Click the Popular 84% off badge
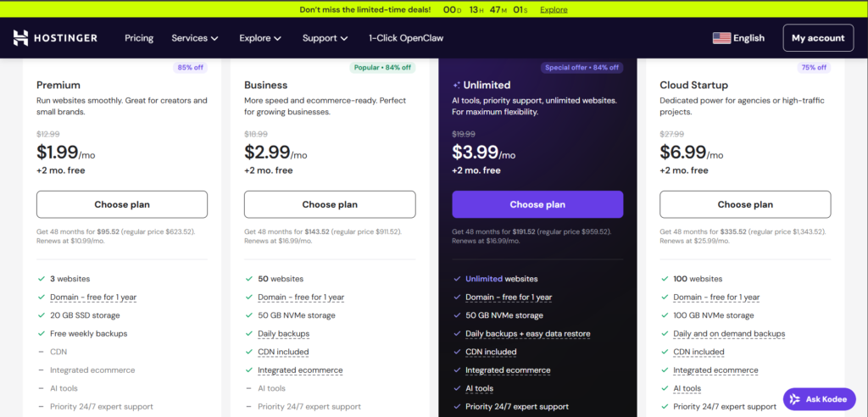Screen dimensions: 868x417 (382, 68)
